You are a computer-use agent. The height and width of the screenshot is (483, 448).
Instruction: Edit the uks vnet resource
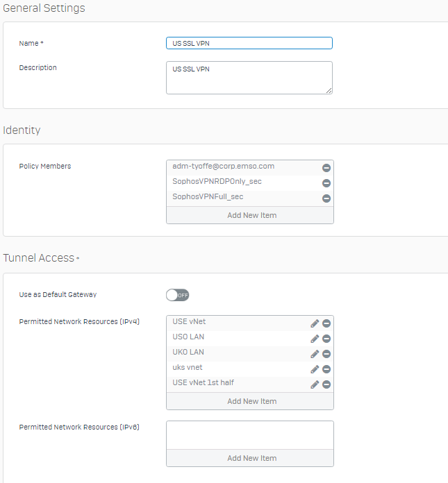coord(315,369)
